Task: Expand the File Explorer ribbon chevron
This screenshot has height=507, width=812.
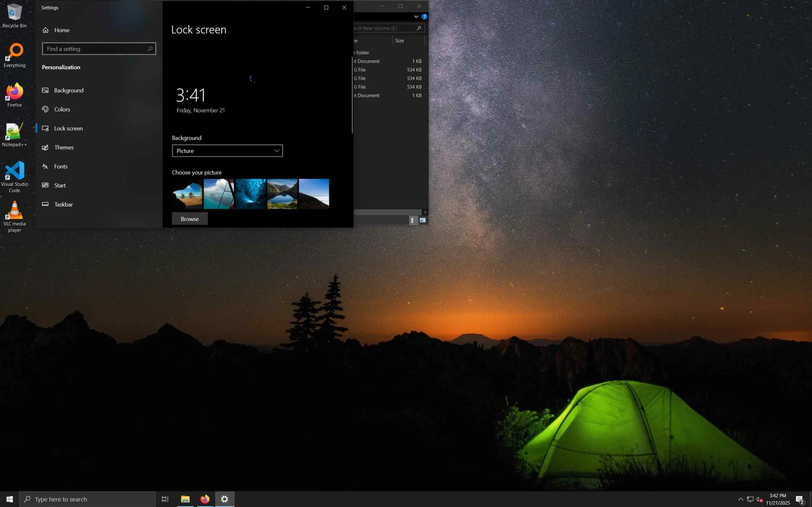Action: (x=416, y=16)
